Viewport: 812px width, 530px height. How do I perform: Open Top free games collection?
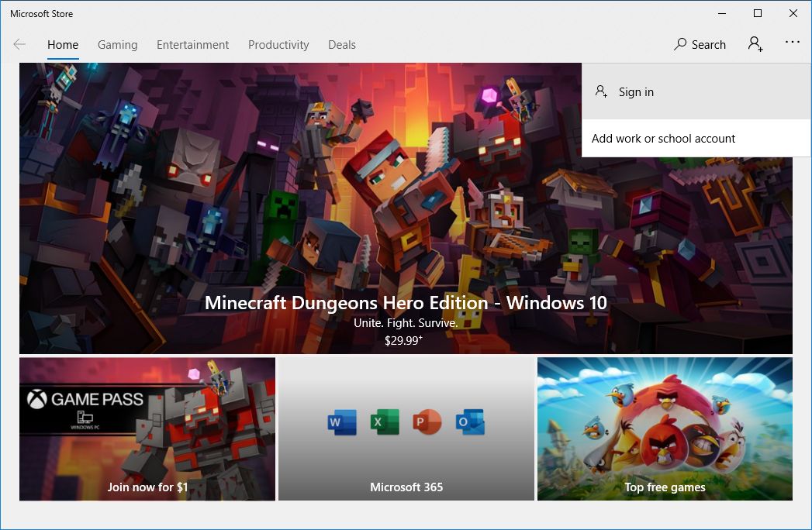click(665, 487)
